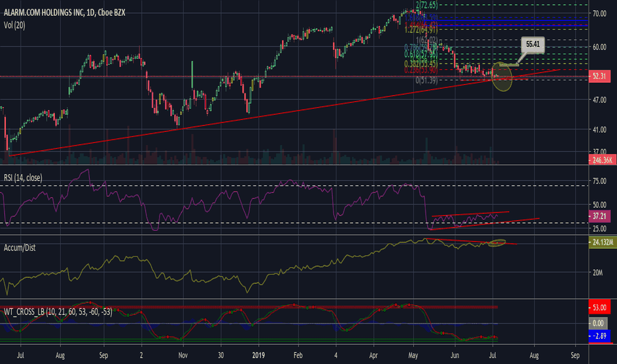Click the Jul label right after Jun

point(493,355)
